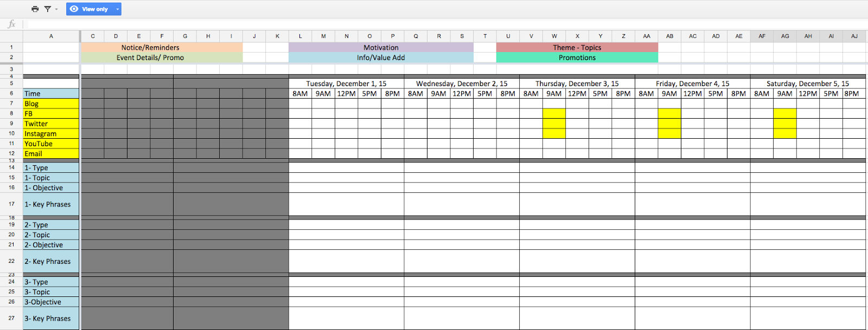The width and height of the screenshot is (868, 330).
Task: Click the Motivation legend cell
Action: coord(381,48)
